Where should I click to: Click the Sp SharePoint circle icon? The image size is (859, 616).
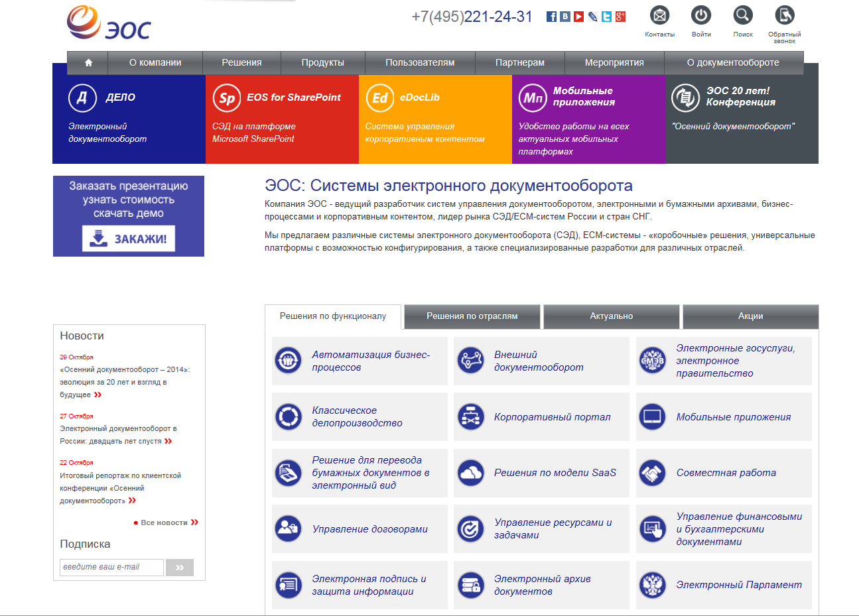pos(227,98)
